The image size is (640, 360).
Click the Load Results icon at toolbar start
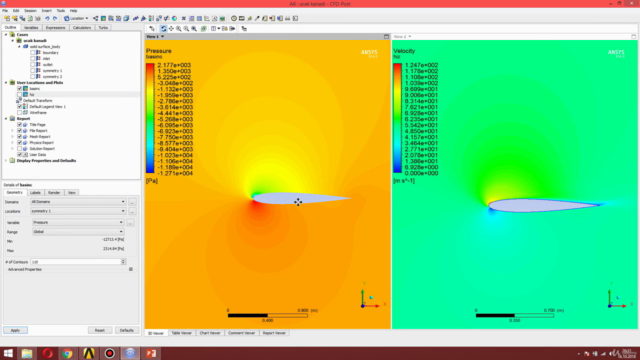coord(7,18)
